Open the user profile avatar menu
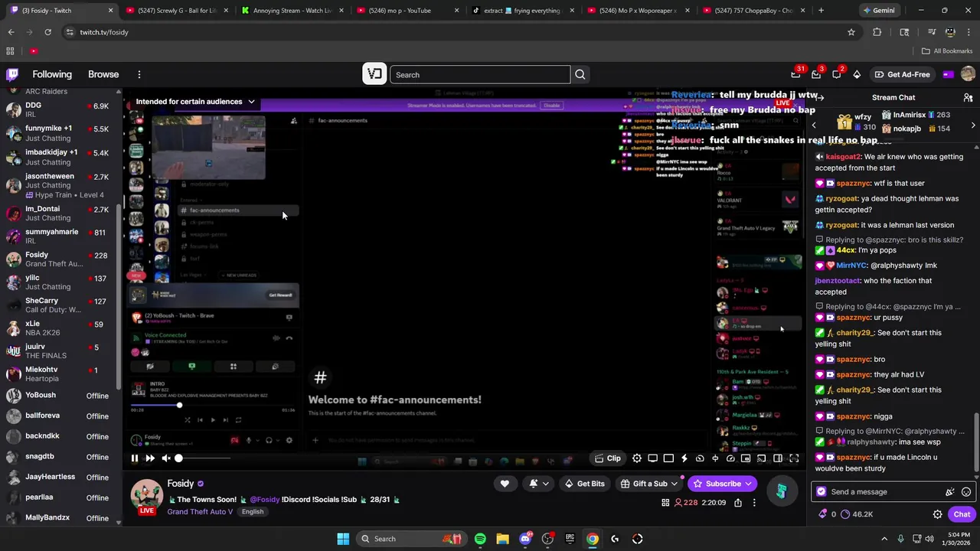Screen dimensions: 980x551 [x=968, y=74]
